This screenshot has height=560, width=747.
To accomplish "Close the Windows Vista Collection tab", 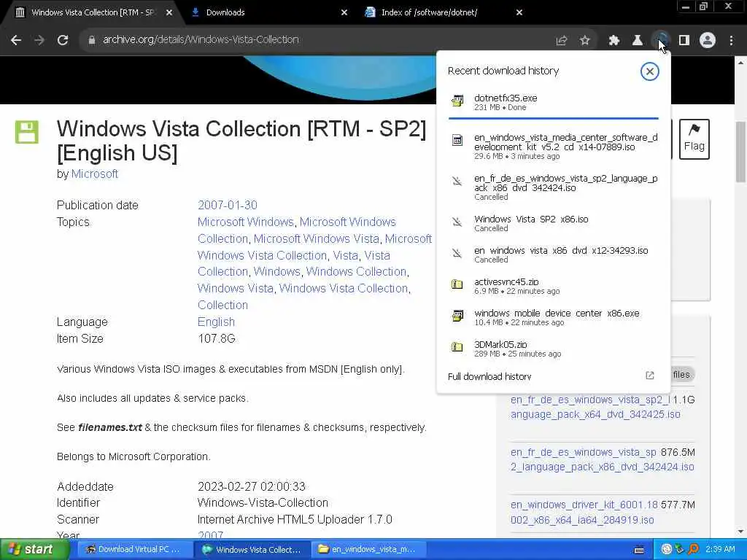I will coord(169,13).
